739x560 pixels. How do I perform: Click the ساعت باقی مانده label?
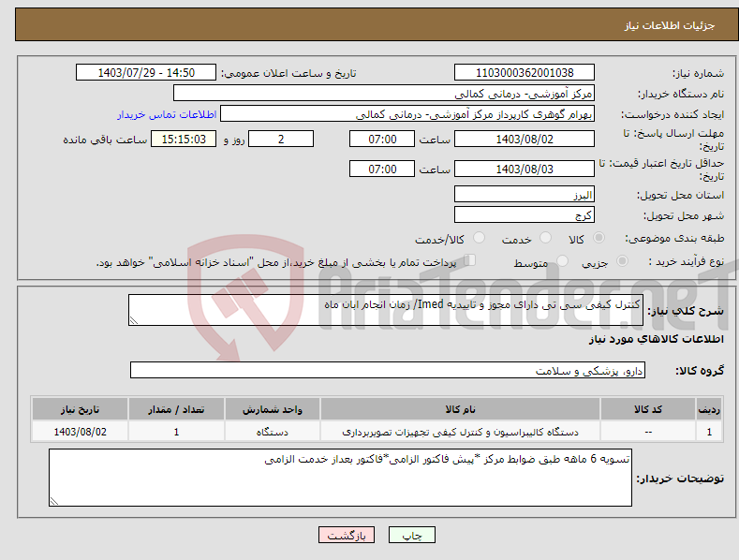[105, 140]
